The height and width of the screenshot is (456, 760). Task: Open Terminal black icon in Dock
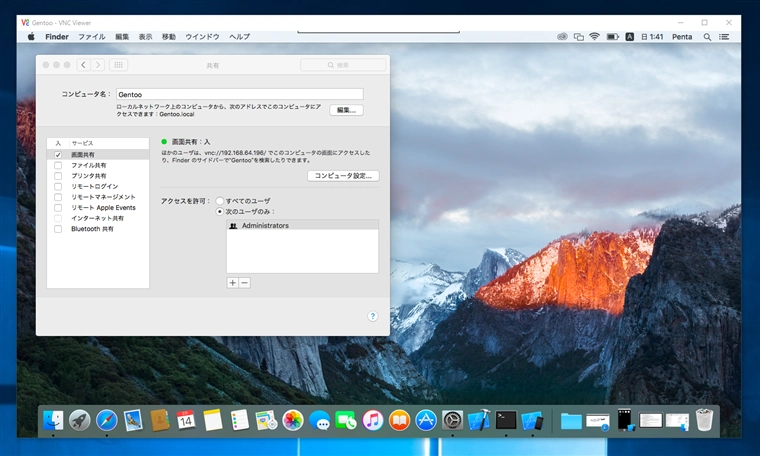[x=506, y=420]
